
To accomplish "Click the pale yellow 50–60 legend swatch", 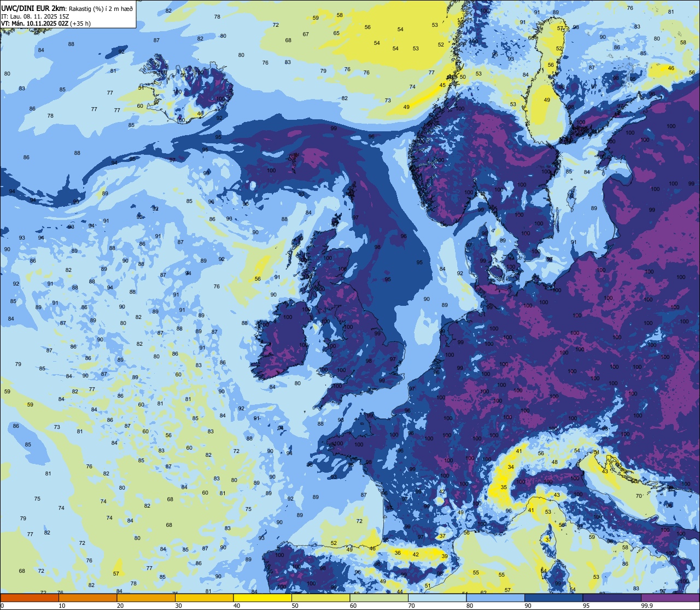I will (320, 598).
